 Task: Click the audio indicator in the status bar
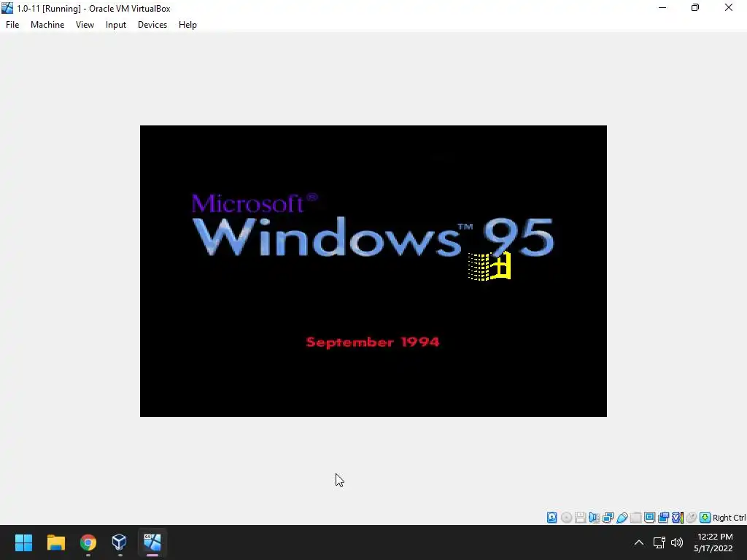[594, 518]
